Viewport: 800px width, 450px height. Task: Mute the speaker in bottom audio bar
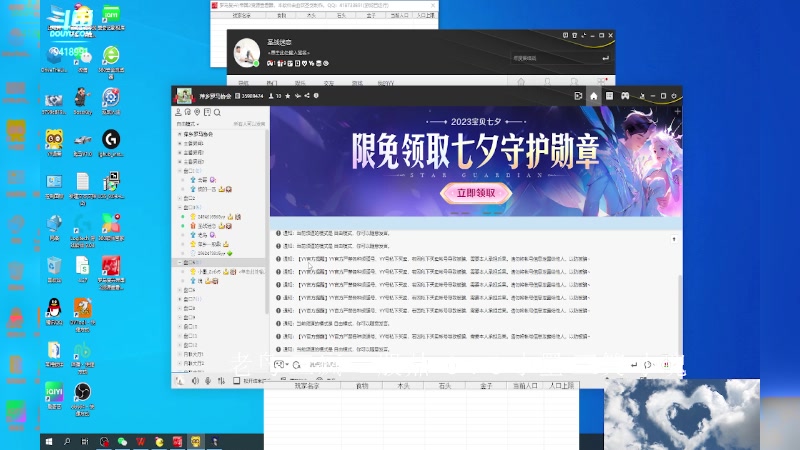(195, 381)
